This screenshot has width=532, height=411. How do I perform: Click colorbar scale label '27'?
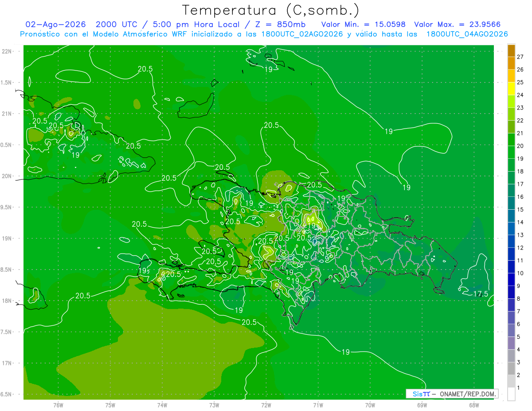520,57
